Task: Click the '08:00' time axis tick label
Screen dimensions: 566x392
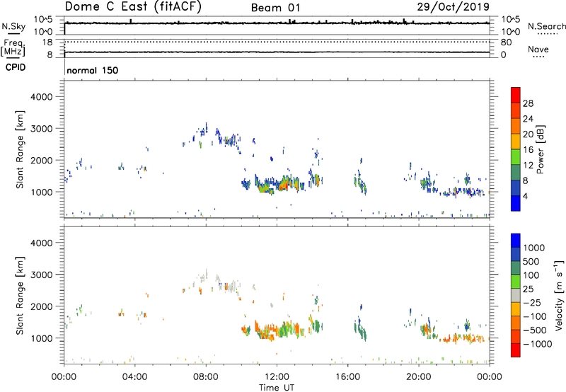Action: 206,377
